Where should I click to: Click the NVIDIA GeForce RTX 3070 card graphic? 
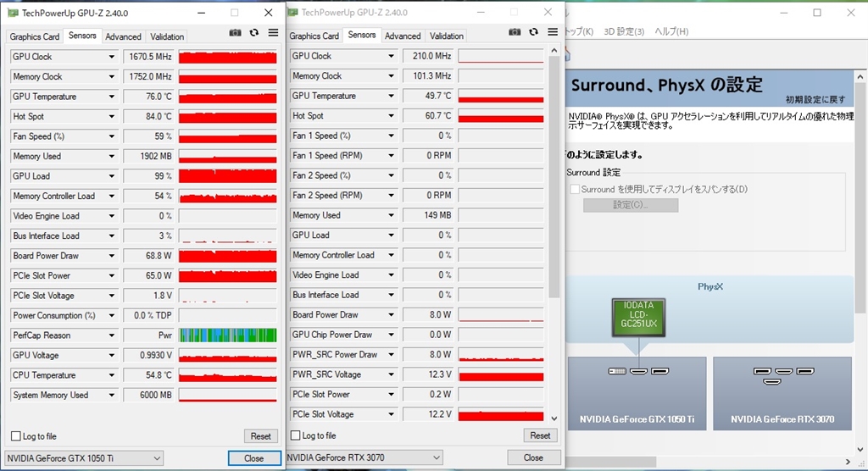(x=782, y=393)
